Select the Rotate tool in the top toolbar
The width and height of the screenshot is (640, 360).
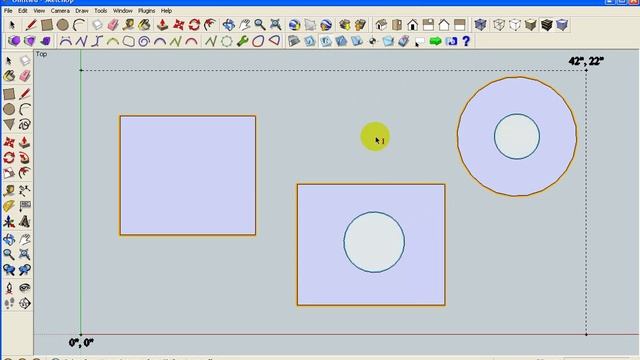[x=194, y=25]
